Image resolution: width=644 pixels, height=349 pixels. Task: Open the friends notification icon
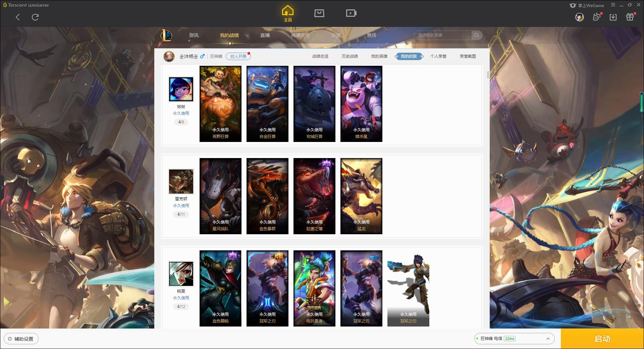(597, 17)
